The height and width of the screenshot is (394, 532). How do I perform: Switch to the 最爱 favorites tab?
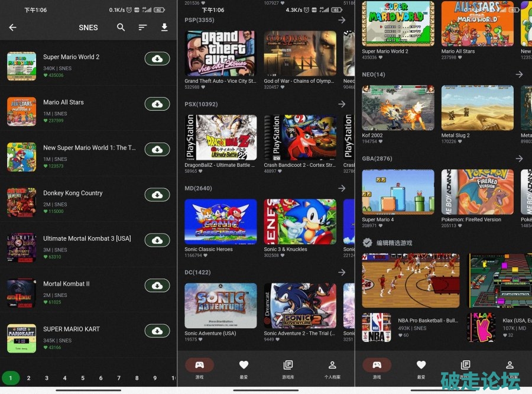click(244, 368)
